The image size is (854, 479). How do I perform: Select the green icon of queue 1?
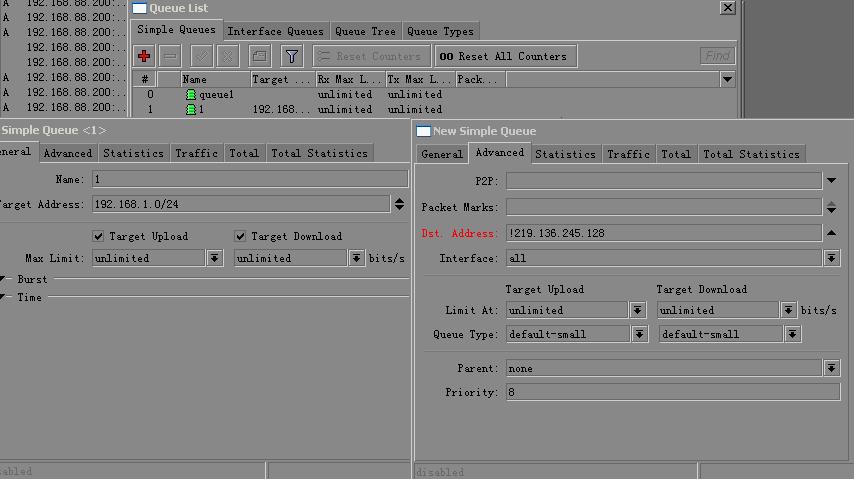[x=191, y=110]
